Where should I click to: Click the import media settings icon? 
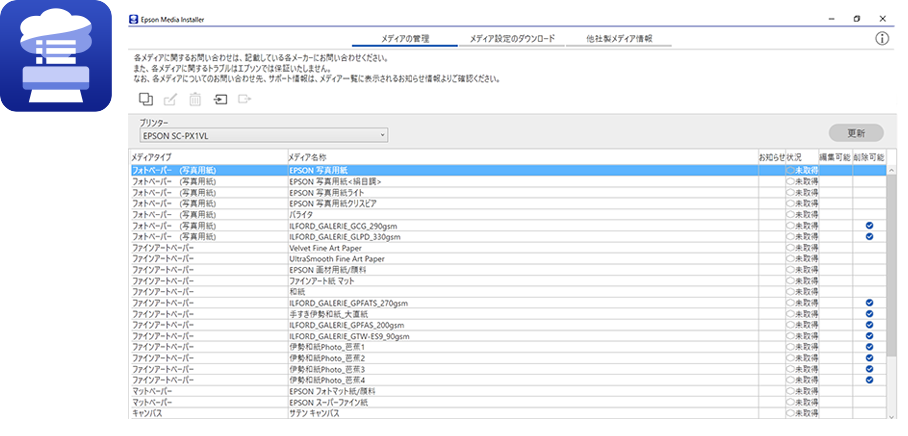(x=220, y=99)
